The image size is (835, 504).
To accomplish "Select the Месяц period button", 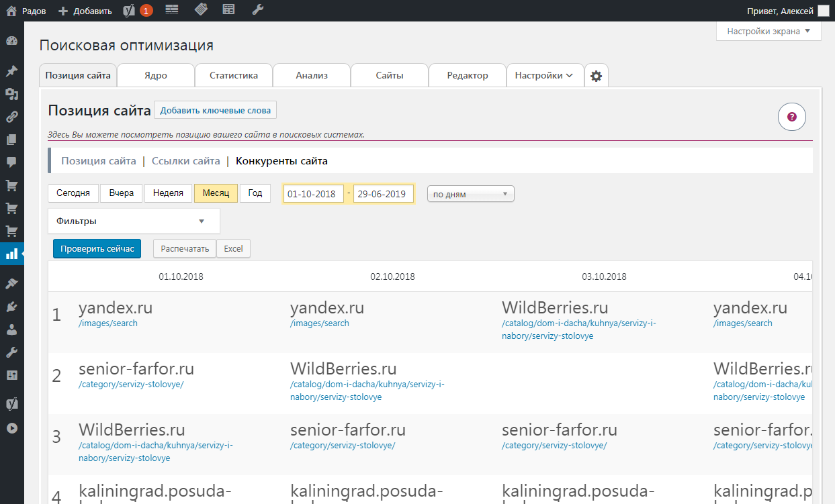I will click(x=216, y=193).
